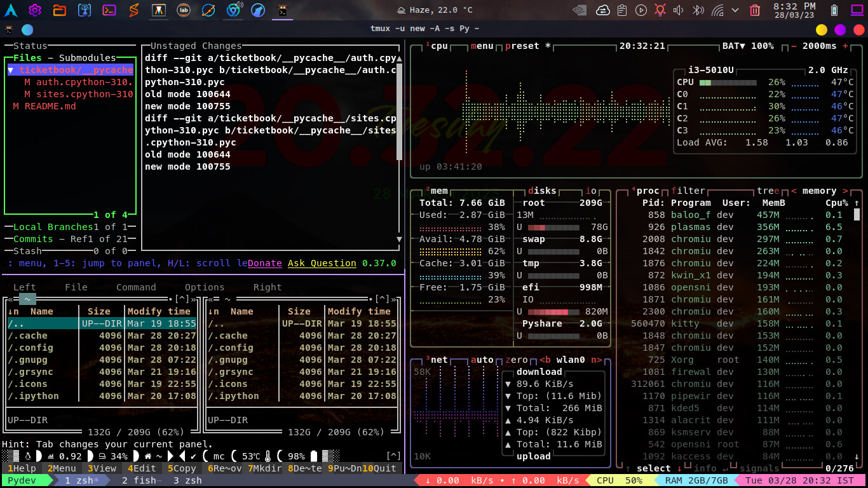This screenshot has width=868, height=488.
Task: Click the 5Copy function key button
Action: 181,468
